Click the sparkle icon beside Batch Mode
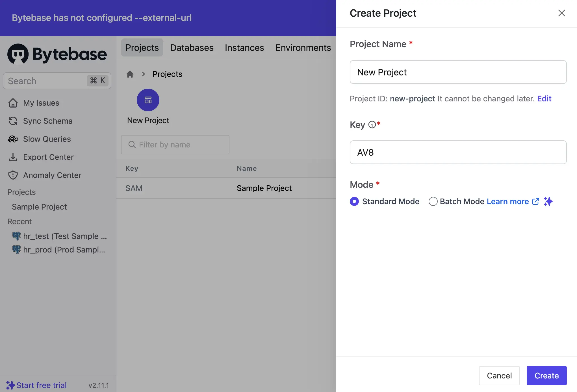This screenshot has width=577, height=392. (x=548, y=201)
